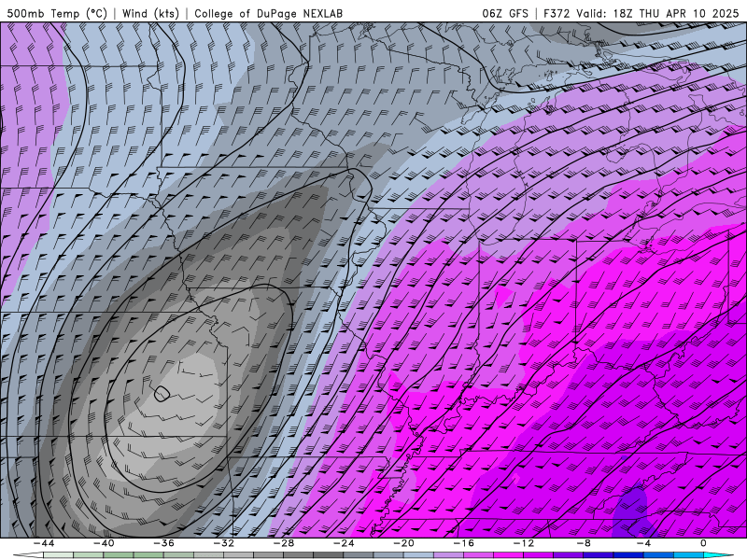Click the -32 colorbar scale label

[x=223, y=543]
